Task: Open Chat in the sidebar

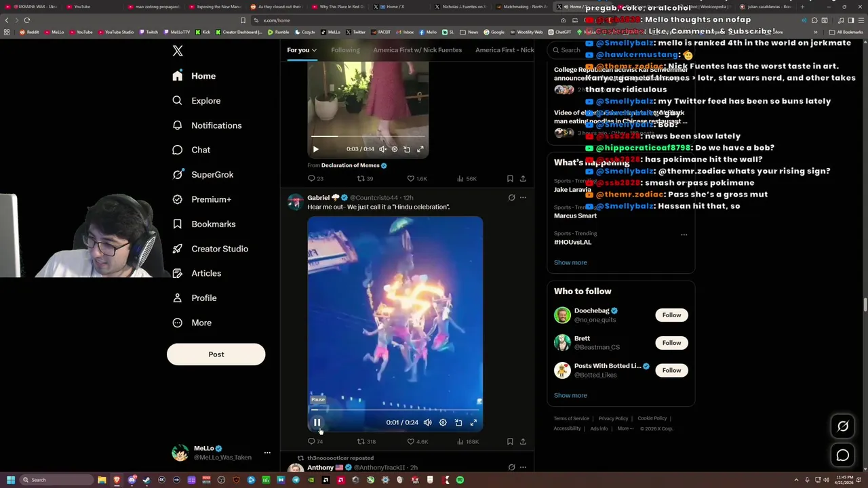Action: (191, 150)
